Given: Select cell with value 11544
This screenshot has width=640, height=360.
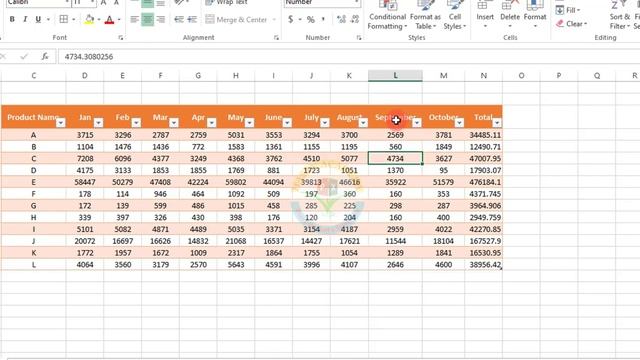Looking at the screenshot, I should (x=396, y=241).
